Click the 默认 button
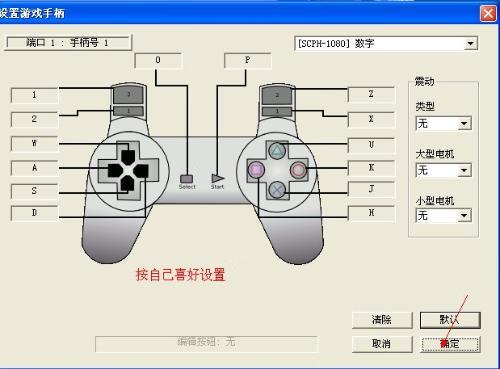Viewport: 500px width, 369px height. [450, 320]
